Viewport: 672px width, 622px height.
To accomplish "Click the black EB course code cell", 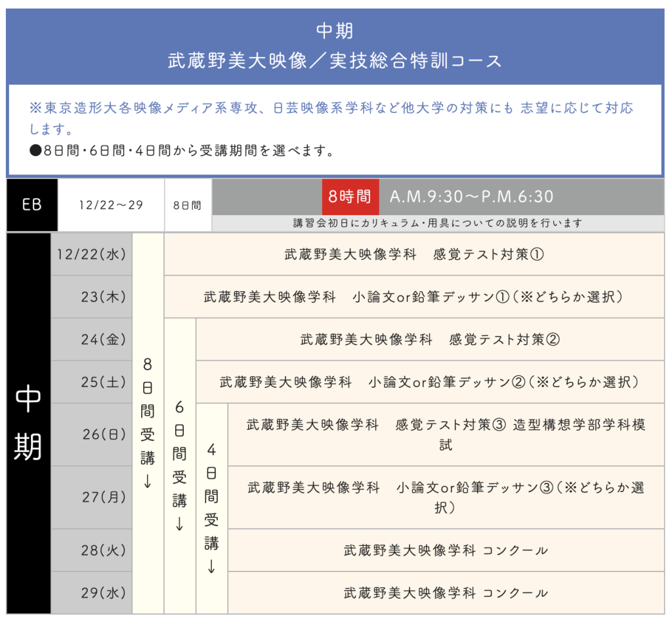I will pos(32,205).
